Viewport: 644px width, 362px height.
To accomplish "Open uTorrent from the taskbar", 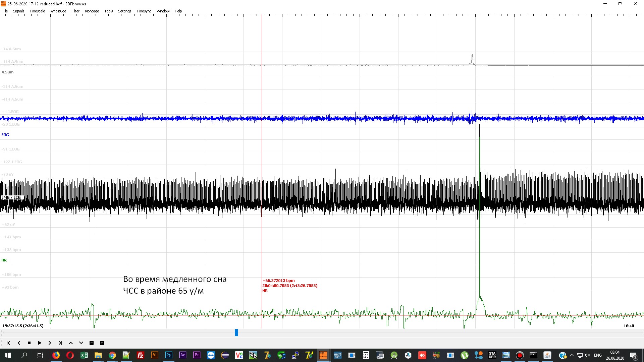I will 465,355.
